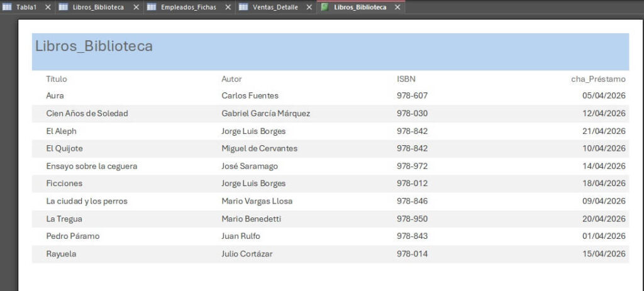
Task: Select La ciudad y los perros cell
Action: coord(87,200)
